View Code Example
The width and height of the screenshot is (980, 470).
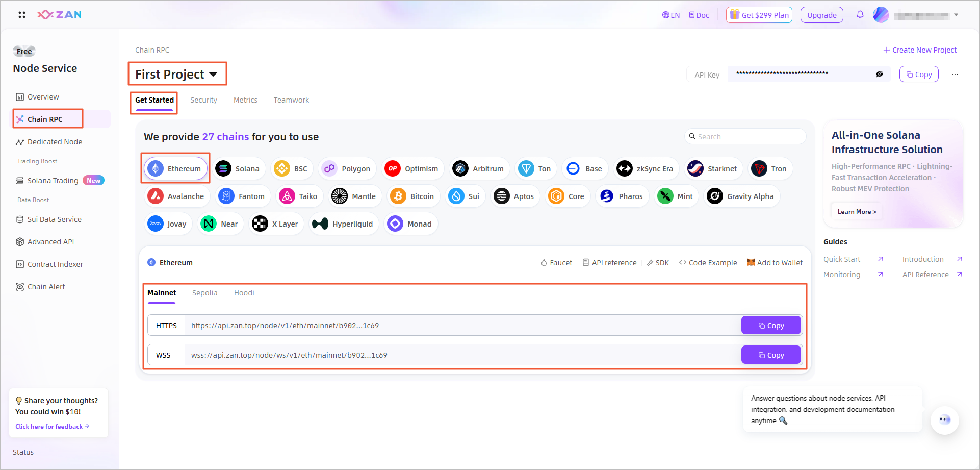708,263
